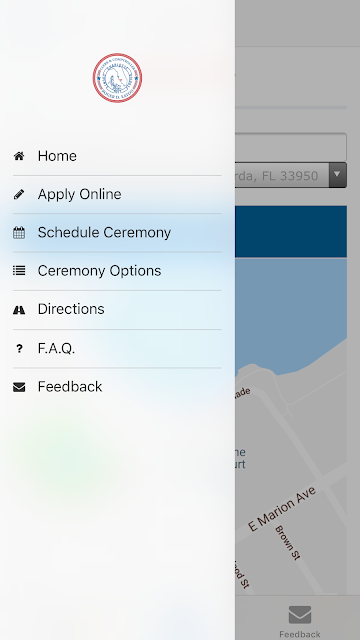Screen dimensions: 360x640
Task: Tap the Feedback envelope in bottom bar
Action: [x=300, y=615]
